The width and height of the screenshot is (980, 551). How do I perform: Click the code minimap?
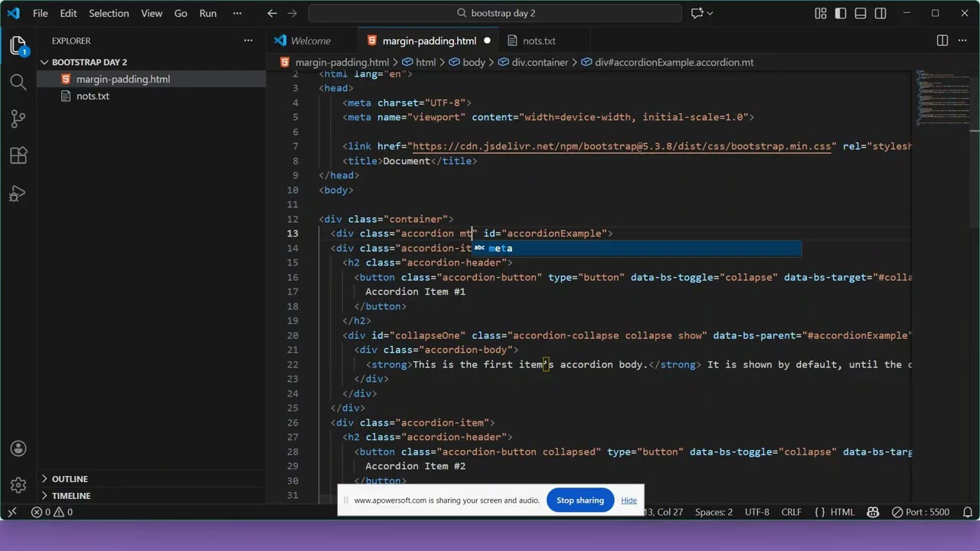pos(942,99)
